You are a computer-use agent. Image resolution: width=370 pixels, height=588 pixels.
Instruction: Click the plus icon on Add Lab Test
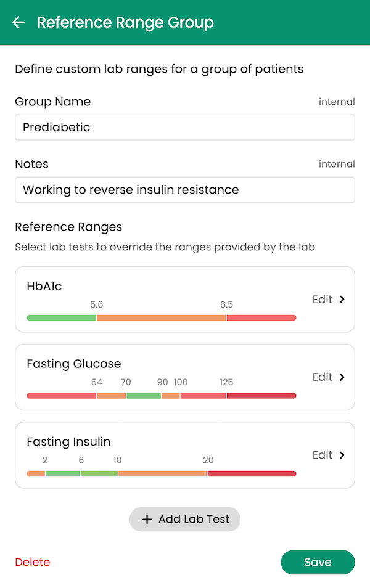(x=147, y=519)
